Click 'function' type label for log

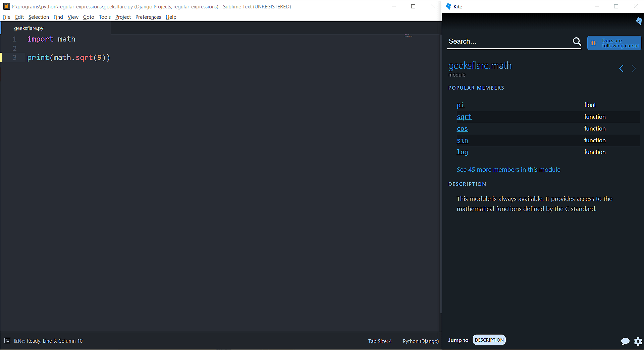coord(595,152)
